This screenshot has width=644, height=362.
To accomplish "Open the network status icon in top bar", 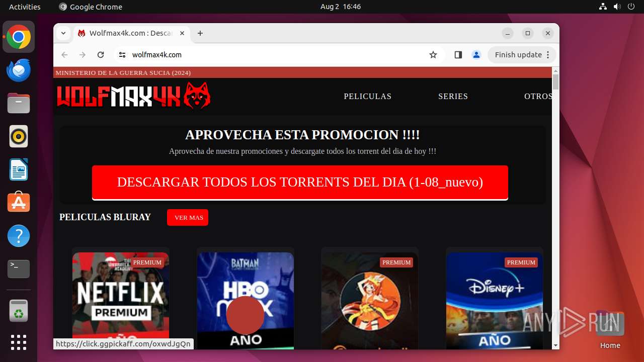I will pyautogui.click(x=603, y=7).
